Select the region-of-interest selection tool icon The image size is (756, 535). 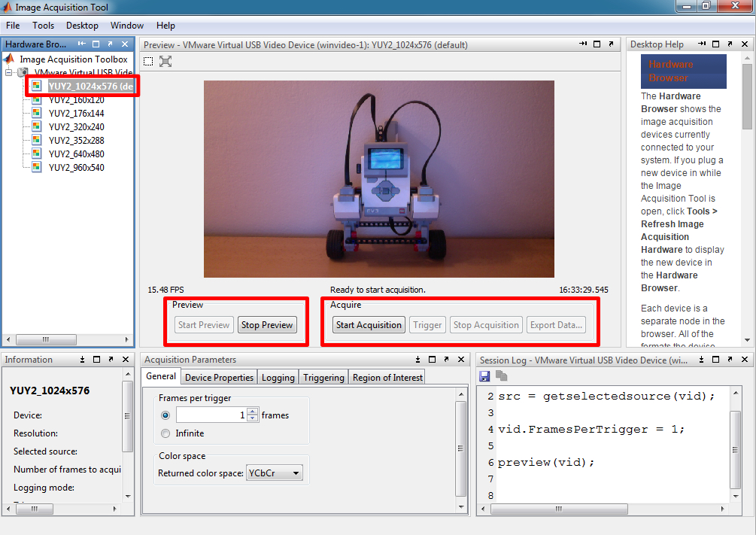[148, 61]
